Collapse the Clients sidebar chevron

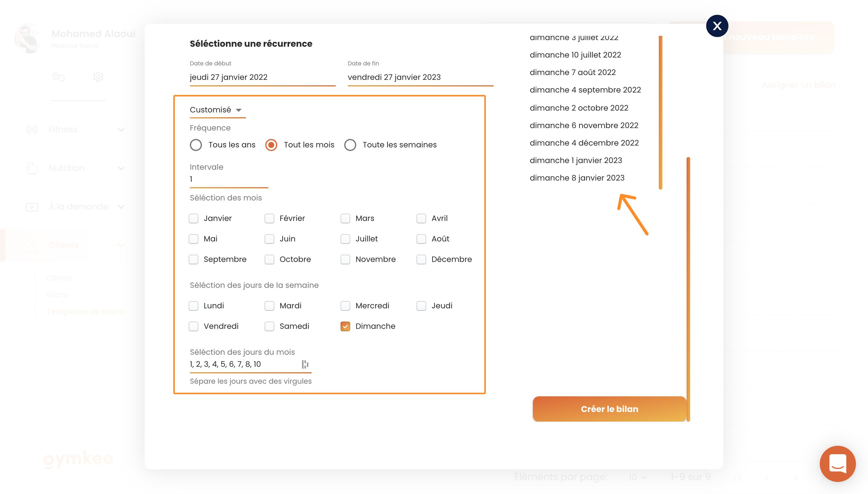(121, 245)
